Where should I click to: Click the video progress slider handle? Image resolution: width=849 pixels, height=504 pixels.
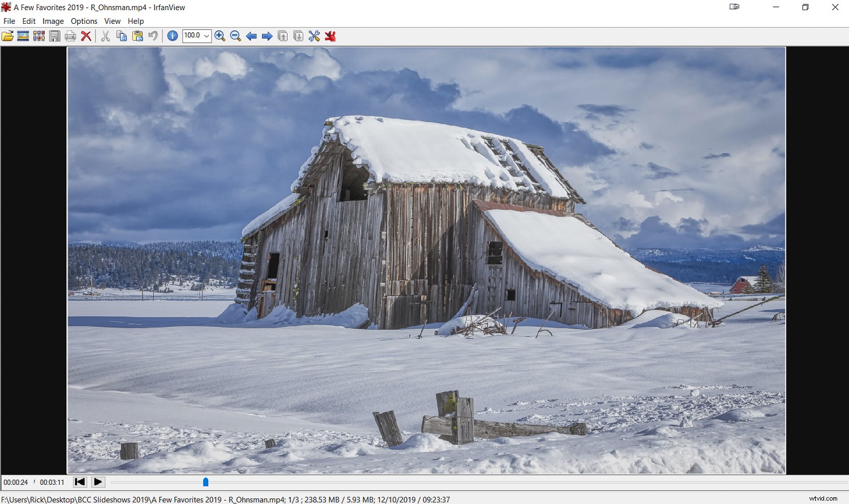click(x=205, y=482)
